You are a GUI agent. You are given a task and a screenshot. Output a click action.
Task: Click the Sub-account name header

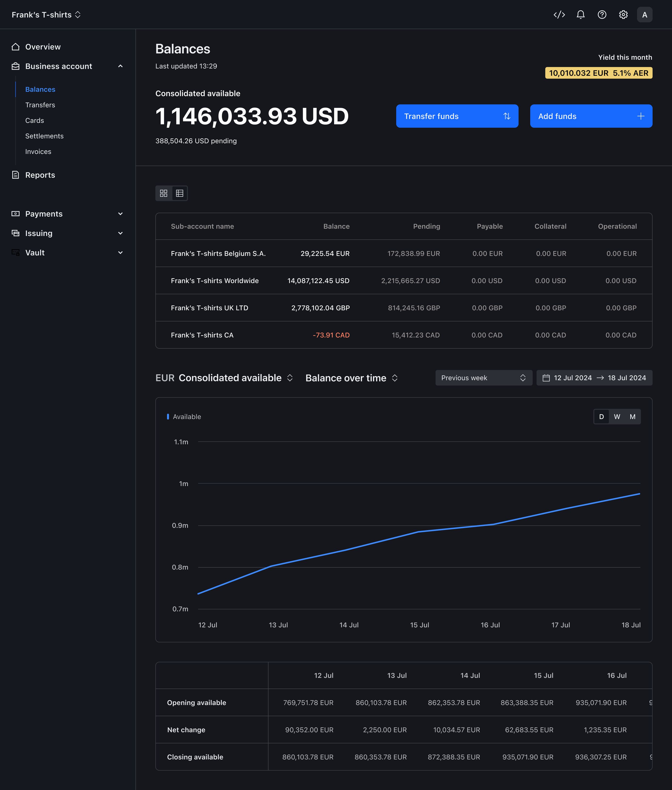click(202, 226)
